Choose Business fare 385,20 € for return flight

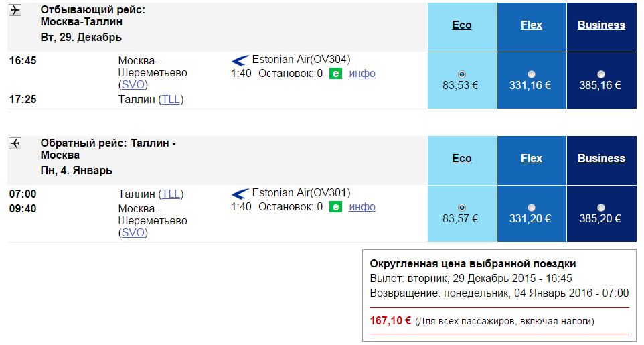(601, 208)
